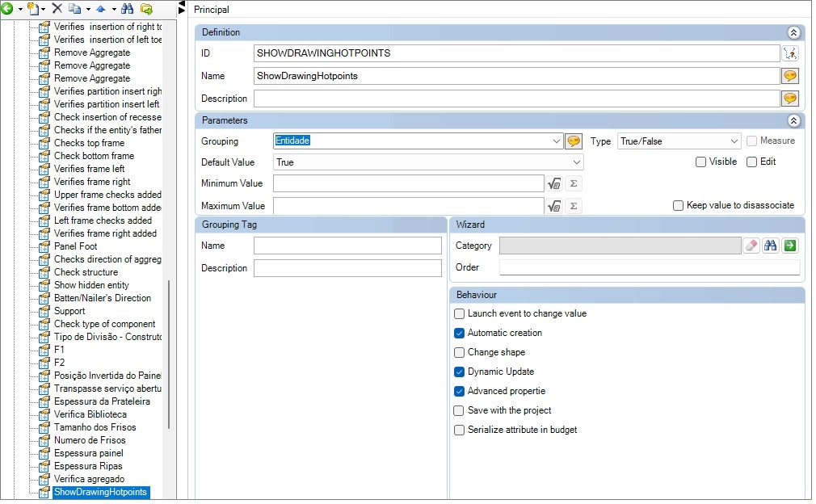Search Category using the binoculars icon
The image size is (816, 504).
(x=771, y=246)
